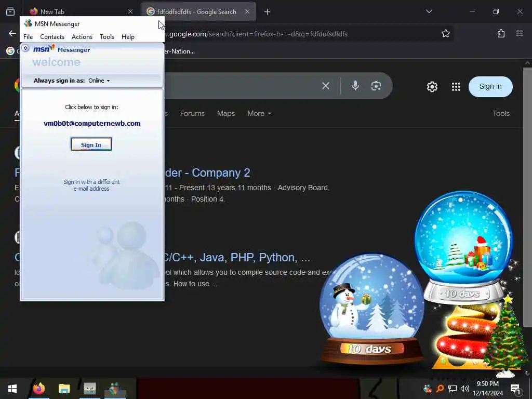The height and width of the screenshot is (399, 532).
Task: Click Sign in with a different e-mail address
Action: coord(91,185)
